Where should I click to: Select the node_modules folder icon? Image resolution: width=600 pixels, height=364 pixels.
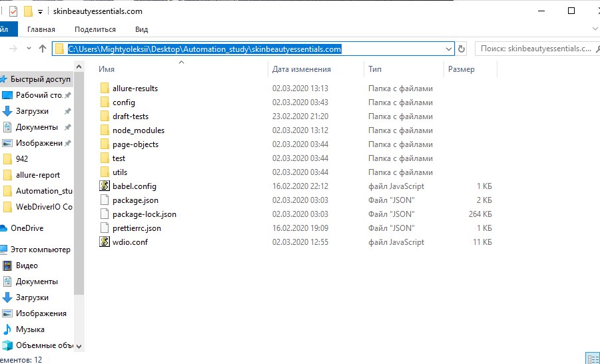pyautogui.click(x=105, y=130)
